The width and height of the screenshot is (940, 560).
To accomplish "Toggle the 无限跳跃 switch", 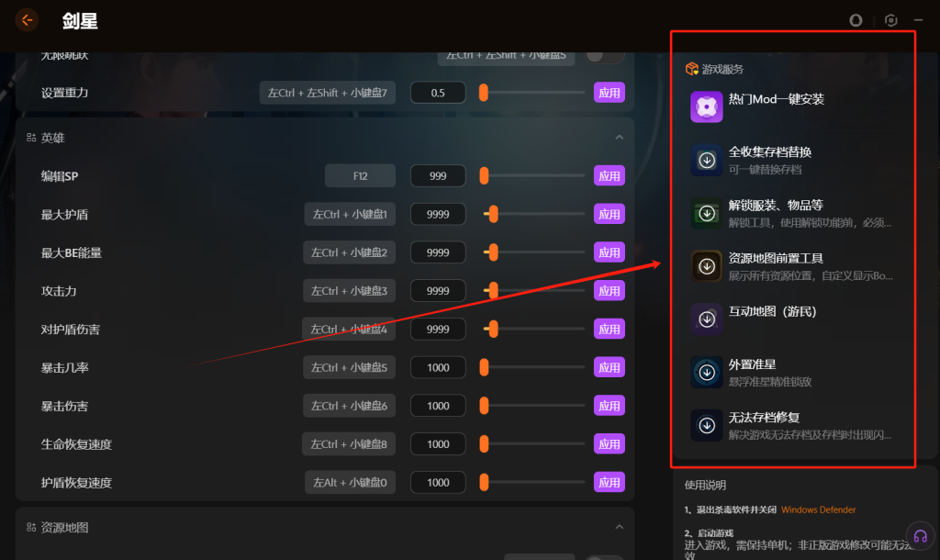I will pos(604,55).
